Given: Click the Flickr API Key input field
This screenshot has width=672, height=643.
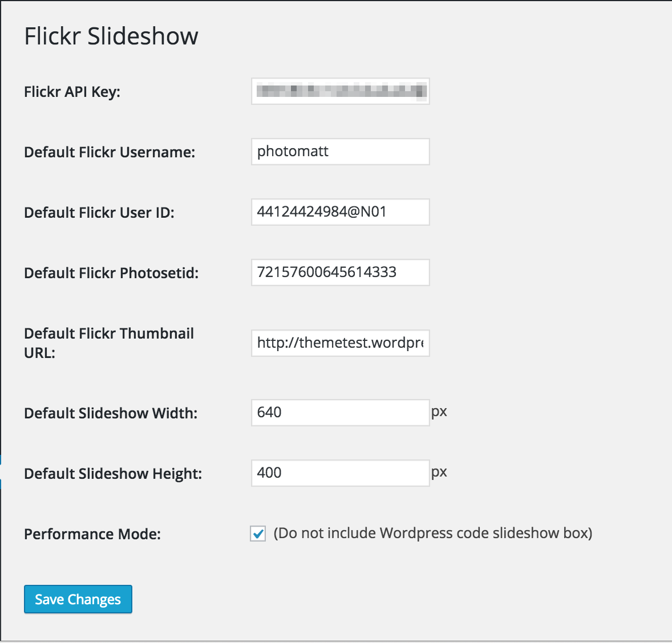Looking at the screenshot, I should point(341,91).
